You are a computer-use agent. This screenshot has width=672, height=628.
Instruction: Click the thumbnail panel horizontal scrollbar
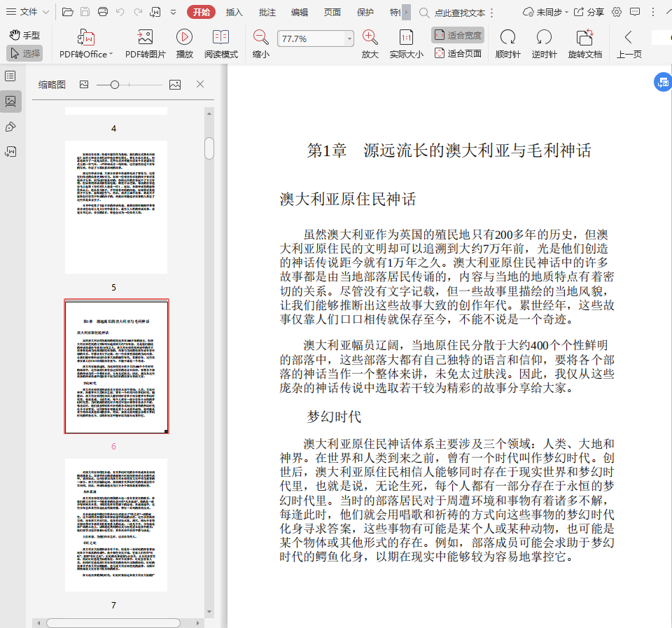coord(113,623)
